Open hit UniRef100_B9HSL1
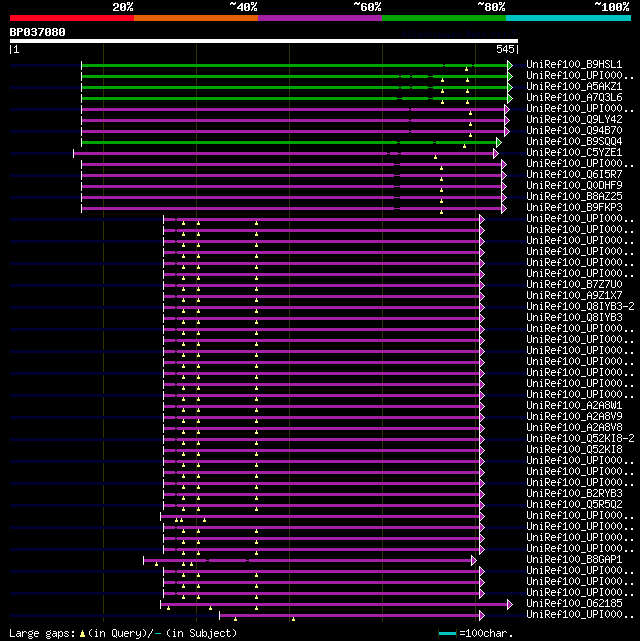 574,64
